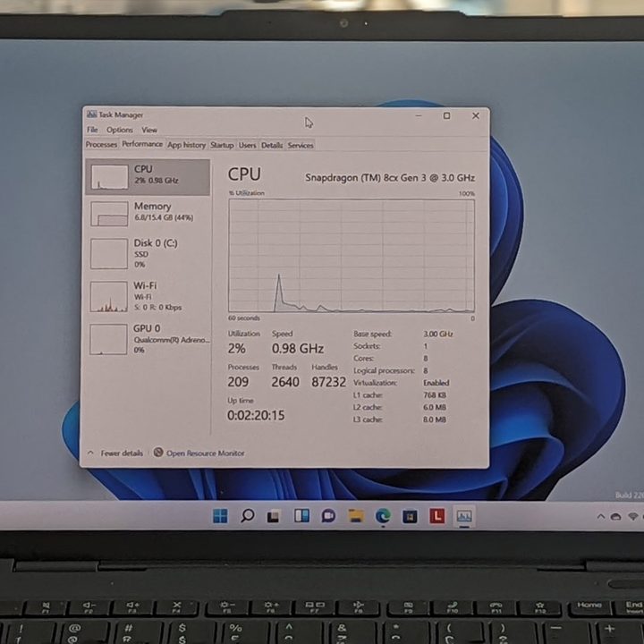Click the Task Manager title bar icon

coord(91,114)
